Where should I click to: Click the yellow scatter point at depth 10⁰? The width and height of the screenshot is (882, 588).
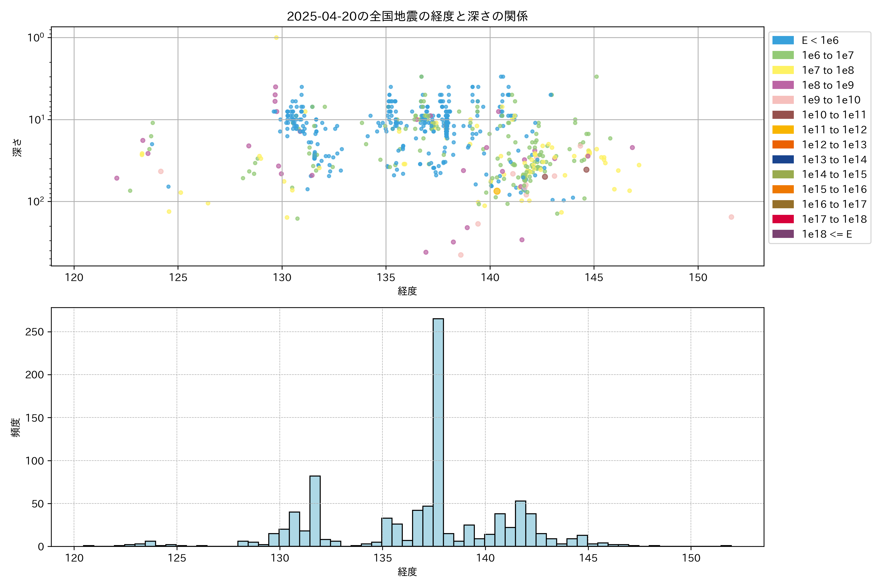(x=276, y=37)
